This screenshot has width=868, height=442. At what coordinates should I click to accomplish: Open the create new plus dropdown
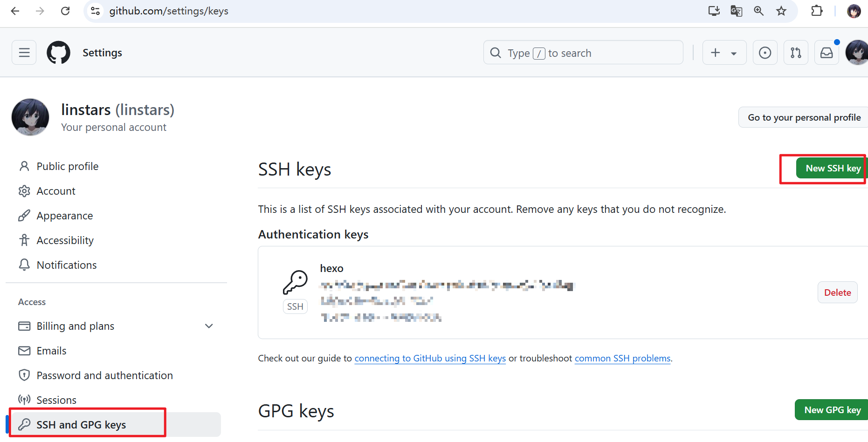(x=724, y=53)
